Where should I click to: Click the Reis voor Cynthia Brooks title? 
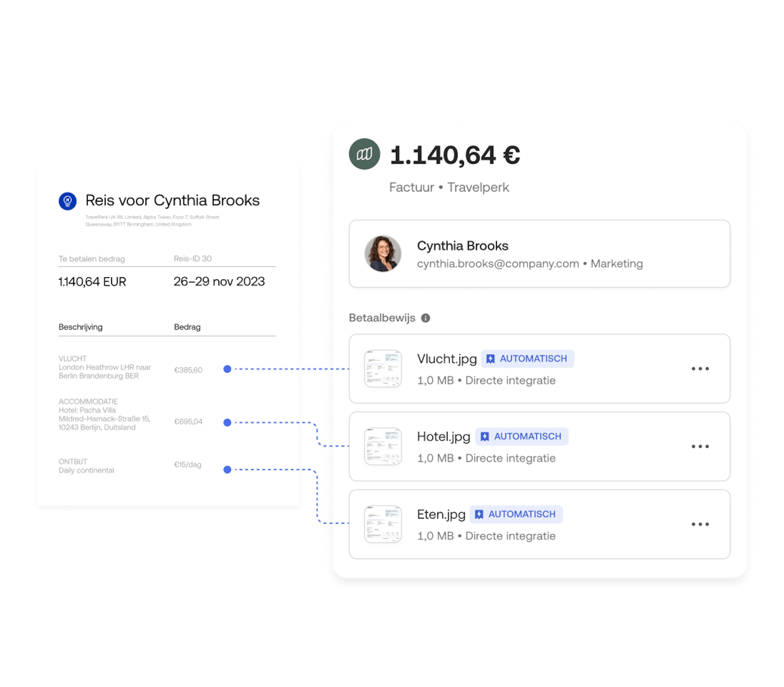pos(173,201)
